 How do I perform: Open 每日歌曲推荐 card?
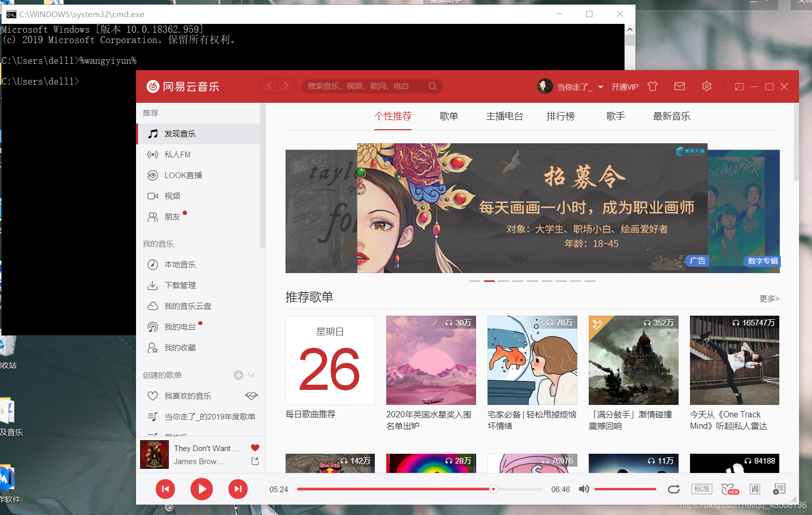click(330, 360)
